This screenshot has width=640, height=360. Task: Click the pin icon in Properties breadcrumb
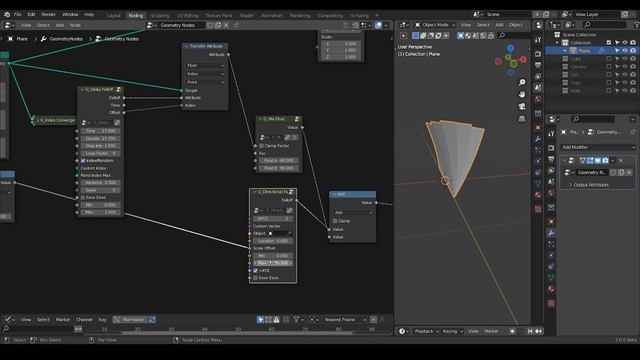pyautogui.click(x=632, y=132)
